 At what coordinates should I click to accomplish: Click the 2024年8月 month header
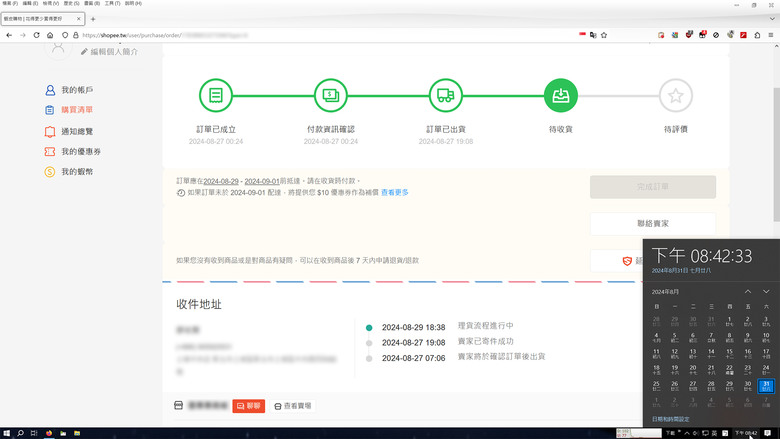[x=665, y=292]
